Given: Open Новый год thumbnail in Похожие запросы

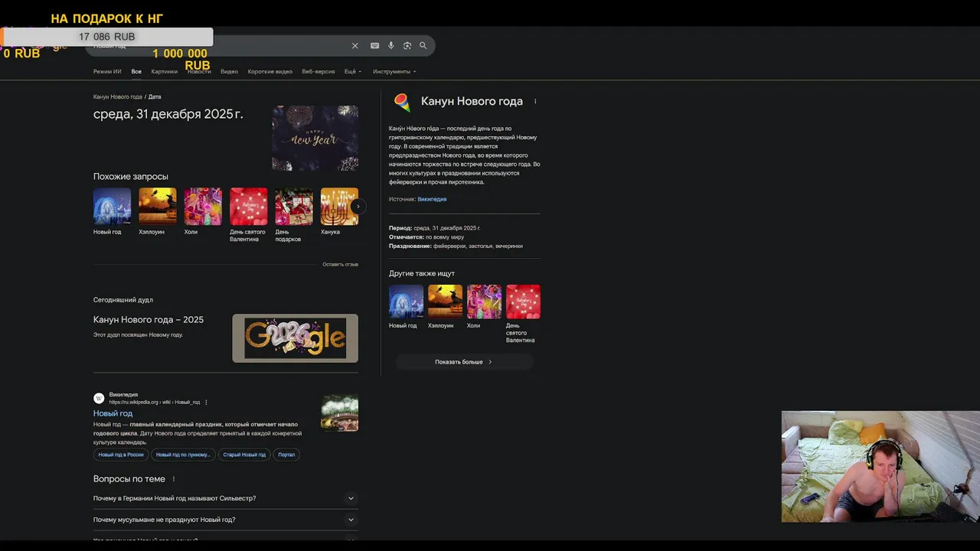Looking at the screenshot, I should click(112, 207).
